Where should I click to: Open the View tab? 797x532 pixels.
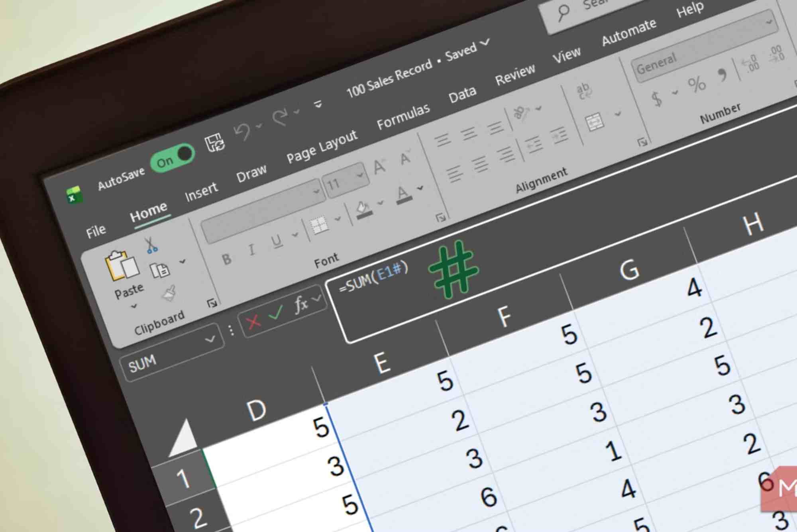tap(567, 55)
